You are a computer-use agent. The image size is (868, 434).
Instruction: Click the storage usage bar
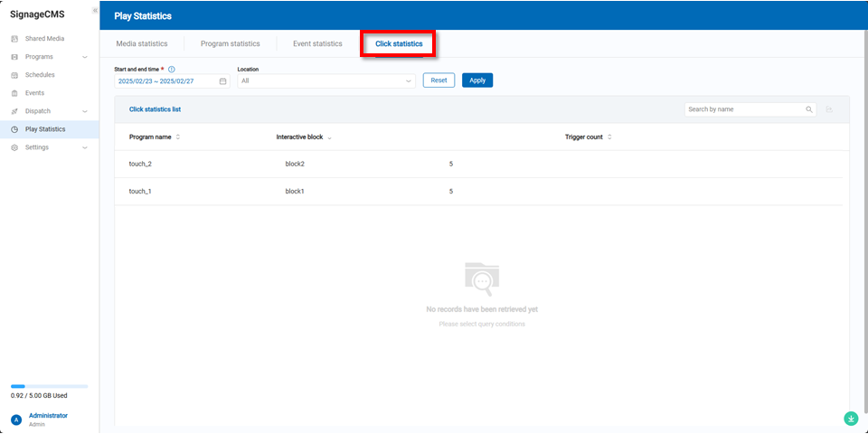tap(50, 386)
